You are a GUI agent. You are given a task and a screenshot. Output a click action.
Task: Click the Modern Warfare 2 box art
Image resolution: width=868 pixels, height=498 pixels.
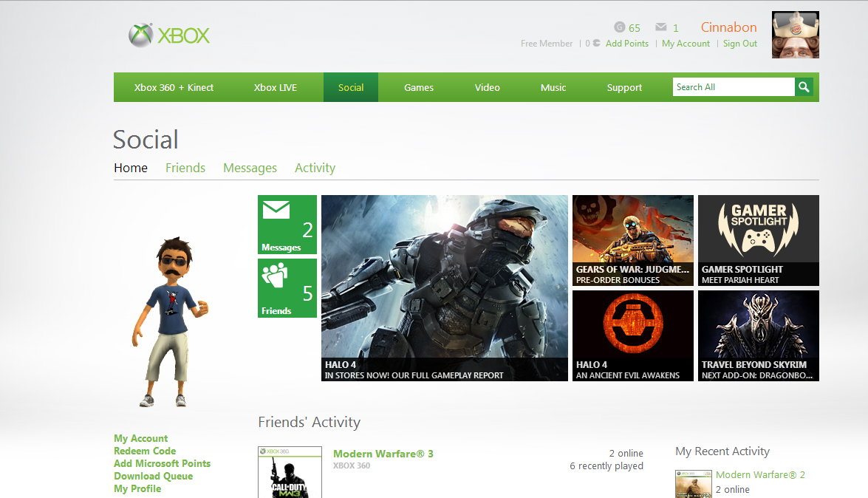[x=694, y=484]
